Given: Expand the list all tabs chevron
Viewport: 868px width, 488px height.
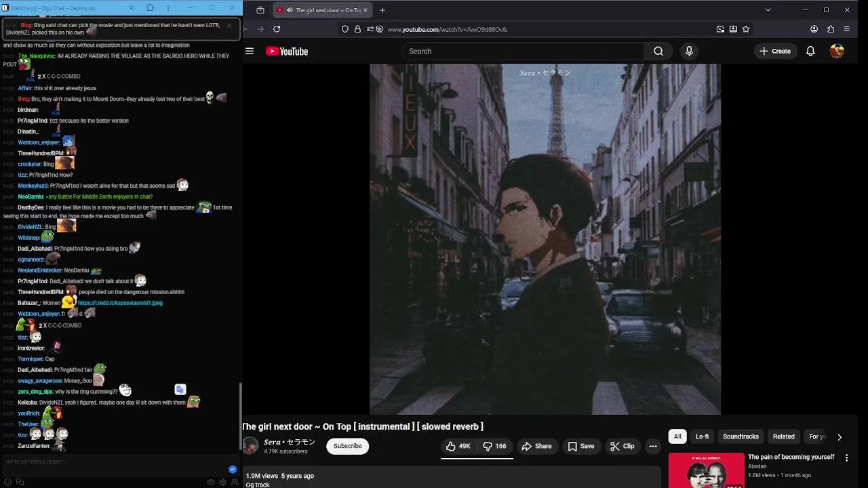Looking at the screenshot, I should point(768,10).
